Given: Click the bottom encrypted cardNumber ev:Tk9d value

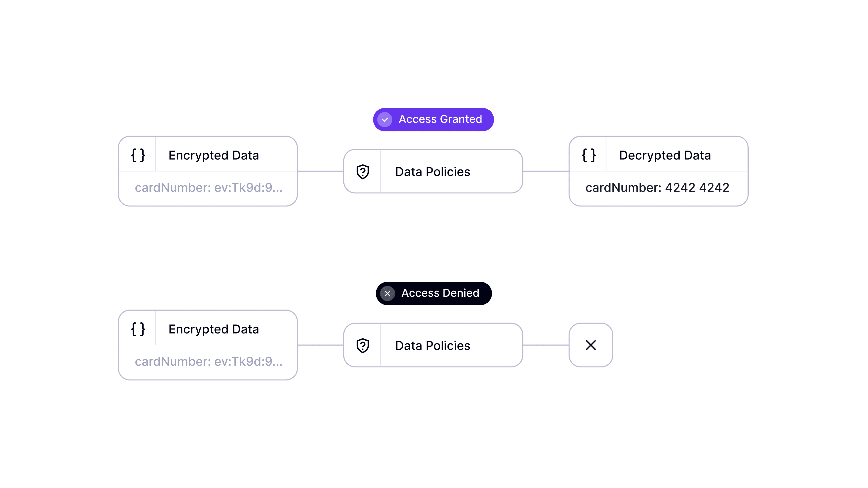Looking at the screenshot, I should [209, 362].
